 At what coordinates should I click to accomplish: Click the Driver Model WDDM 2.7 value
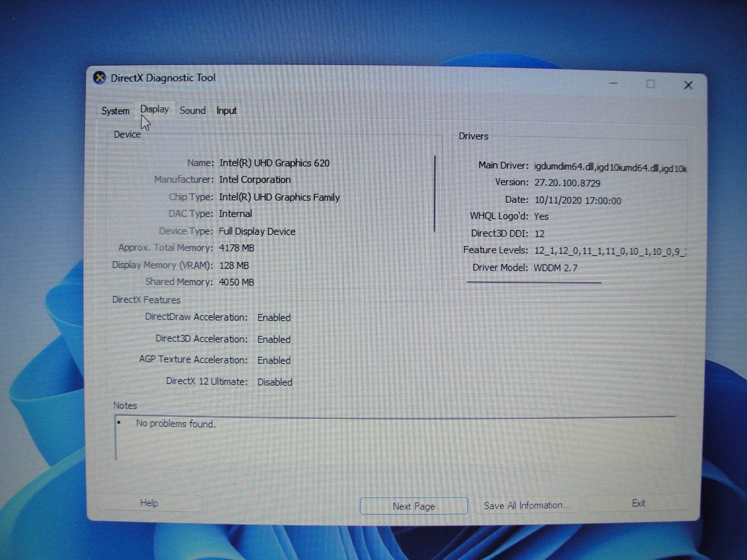click(555, 268)
